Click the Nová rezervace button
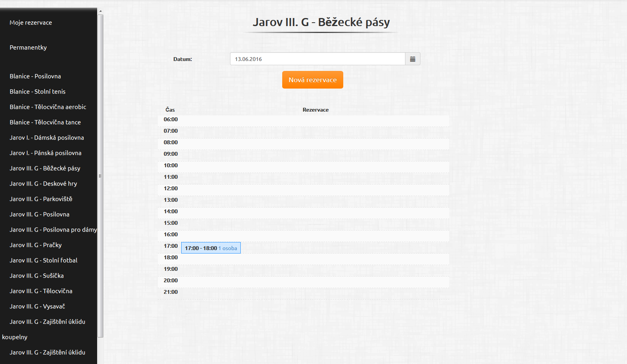This screenshot has width=627, height=364. tap(313, 80)
